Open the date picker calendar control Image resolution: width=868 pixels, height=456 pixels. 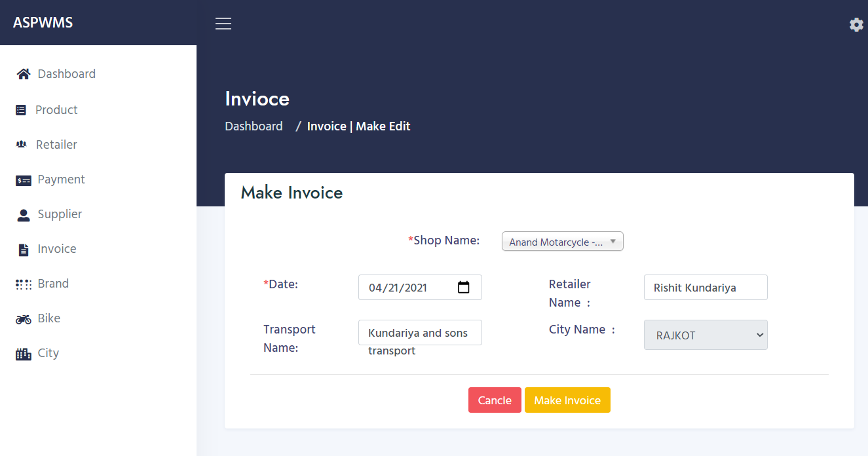pos(464,287)
